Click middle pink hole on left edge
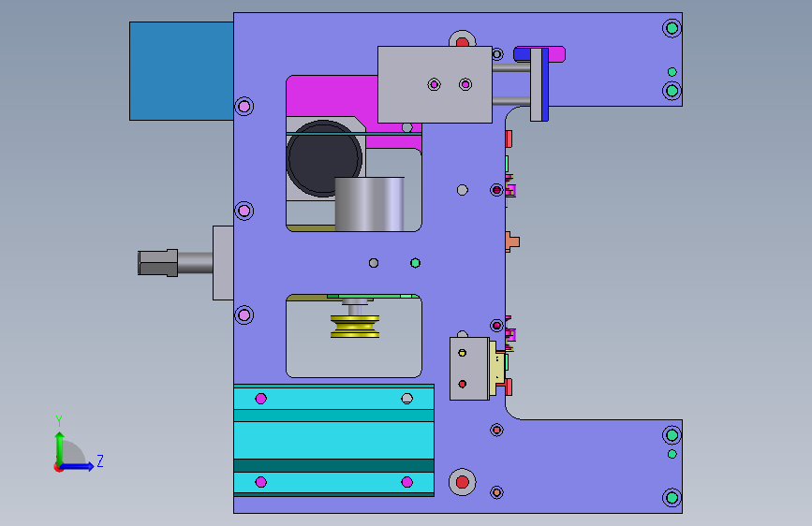This screenshot has height=526, width=812. click(244, 211)
